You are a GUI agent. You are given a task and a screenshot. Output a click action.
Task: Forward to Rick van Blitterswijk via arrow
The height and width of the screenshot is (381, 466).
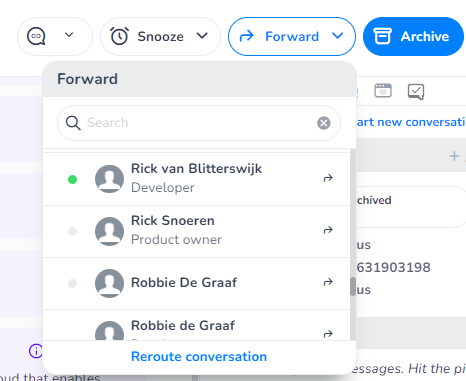328,178
